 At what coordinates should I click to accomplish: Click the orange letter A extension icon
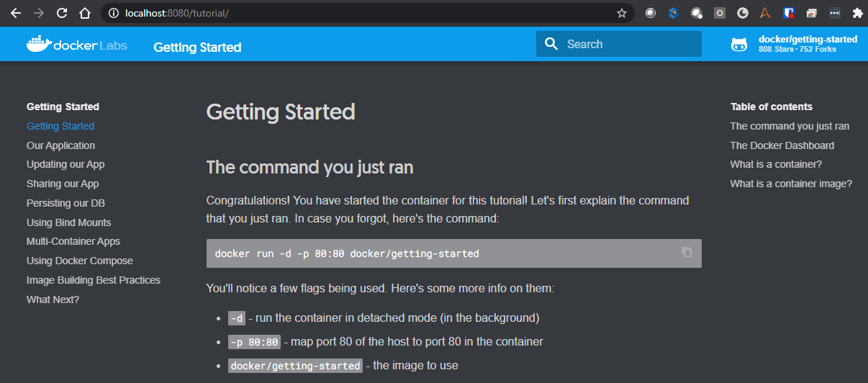[x=766, y=13]
